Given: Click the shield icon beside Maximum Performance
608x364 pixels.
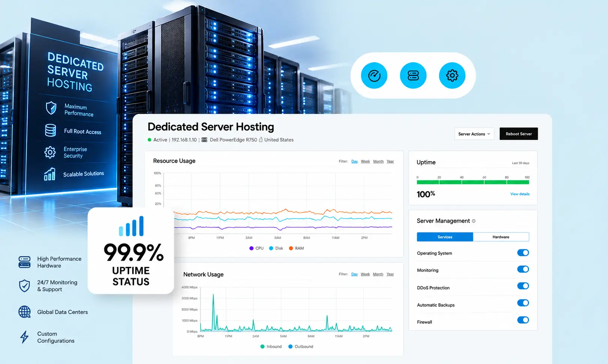Looking at the screenshot, I should 51,108.
